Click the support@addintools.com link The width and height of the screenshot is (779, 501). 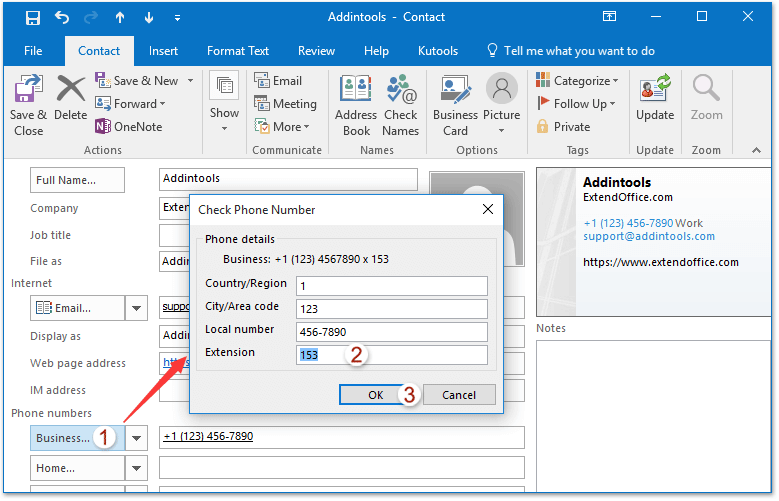649,236
